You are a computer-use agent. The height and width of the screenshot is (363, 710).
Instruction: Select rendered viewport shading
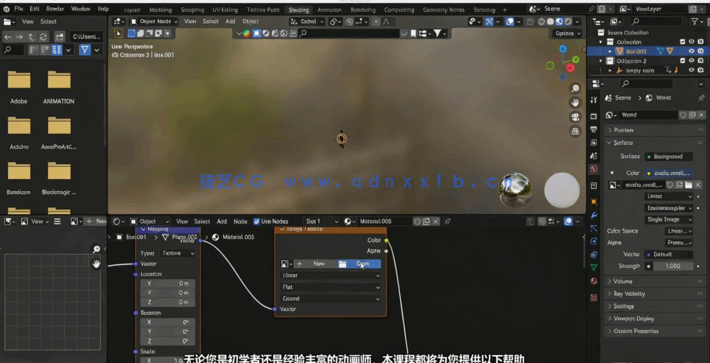(569, 21)
